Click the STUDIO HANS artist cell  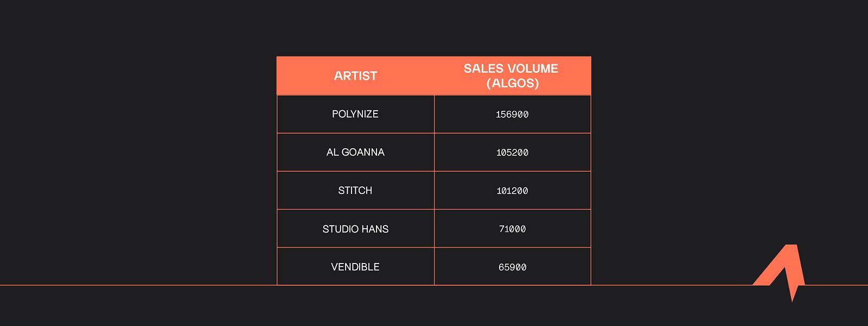(x=355, y=229)
